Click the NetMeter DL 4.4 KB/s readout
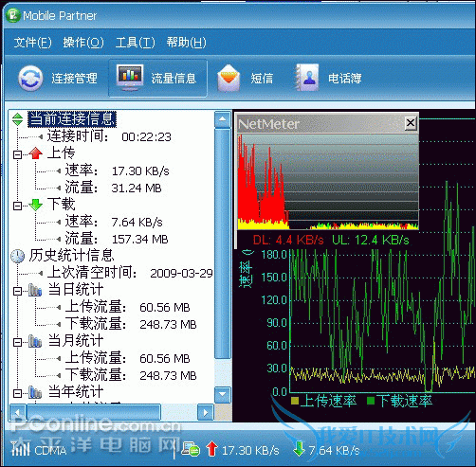This screenshot has width=476, height=467. click(x=288, y=241)
